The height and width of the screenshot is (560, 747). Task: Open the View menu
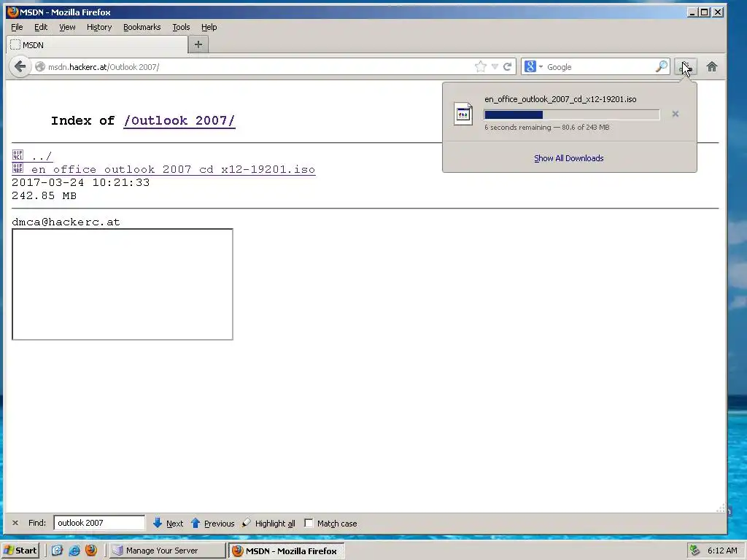click(x=67, y=27)
